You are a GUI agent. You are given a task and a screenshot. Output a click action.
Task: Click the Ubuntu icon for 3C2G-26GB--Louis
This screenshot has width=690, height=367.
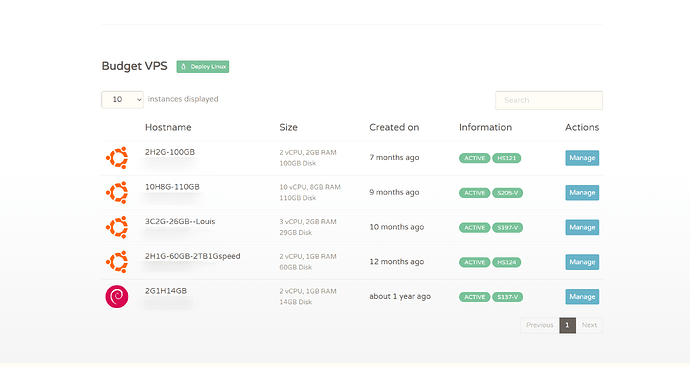pyautogui.click(x=117, y=227)
